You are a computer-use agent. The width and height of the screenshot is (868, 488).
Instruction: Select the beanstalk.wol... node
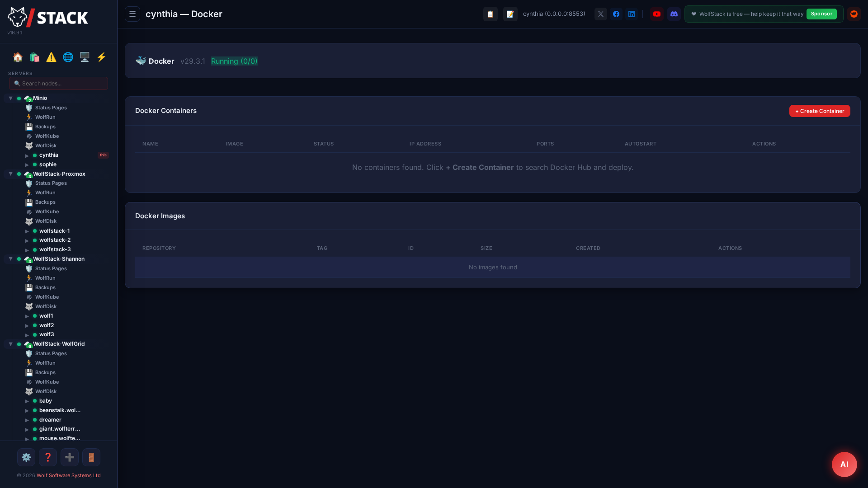pos(60,410)
